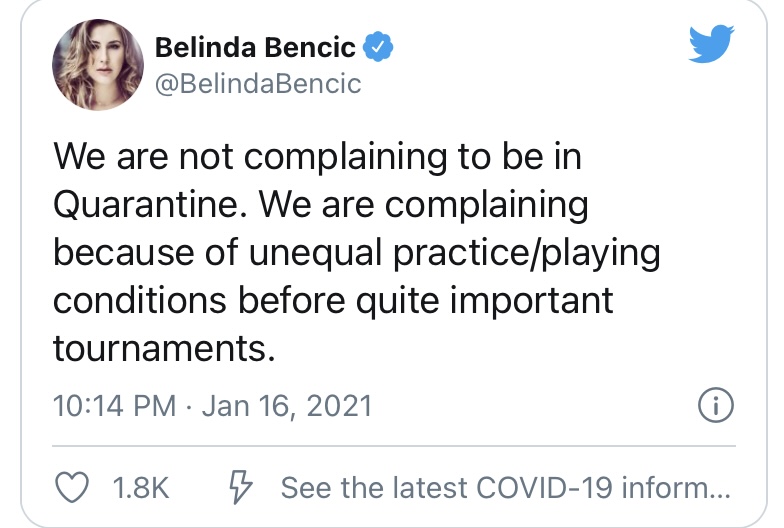The image size is (784, 528).
Task: Click the Belinda Bencic display name
Action: [x=254, y=47]
